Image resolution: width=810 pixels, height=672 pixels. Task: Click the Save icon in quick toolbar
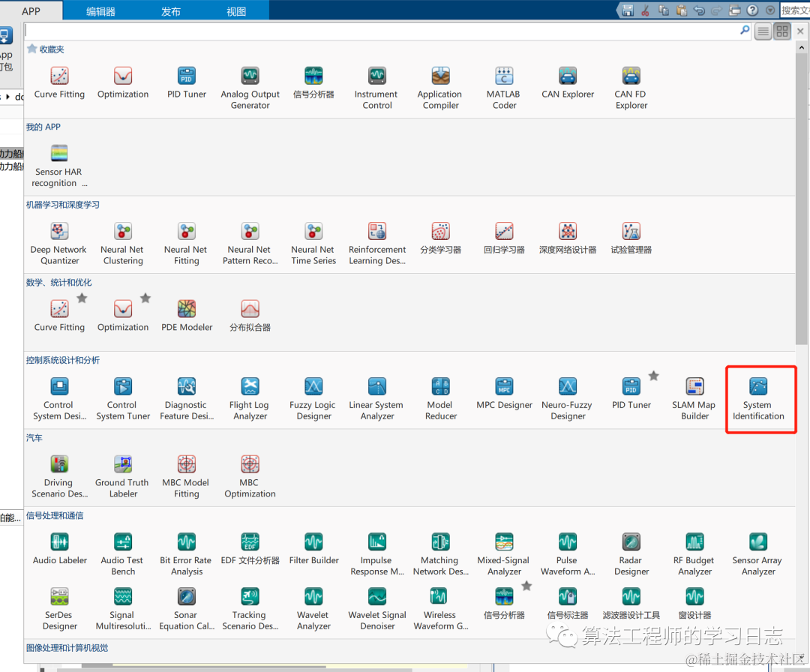click(x=628, y=10)
